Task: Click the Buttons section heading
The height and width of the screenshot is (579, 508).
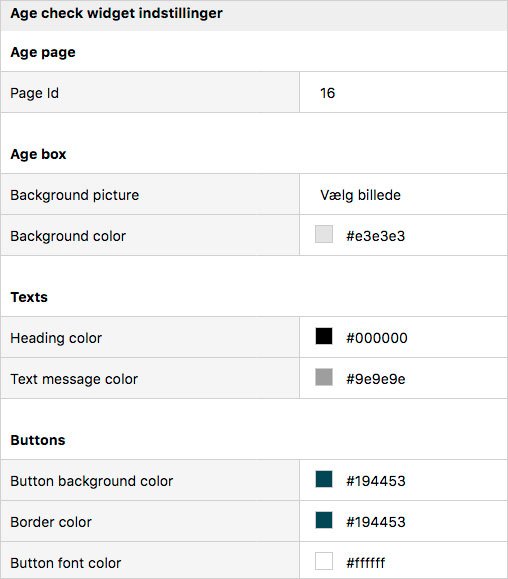Action: 38,440
